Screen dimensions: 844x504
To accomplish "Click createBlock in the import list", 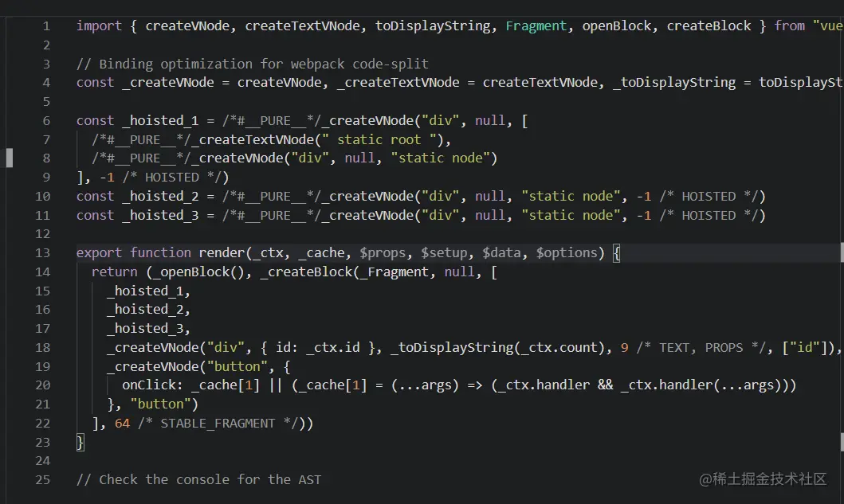I will [x=709, y=25].
